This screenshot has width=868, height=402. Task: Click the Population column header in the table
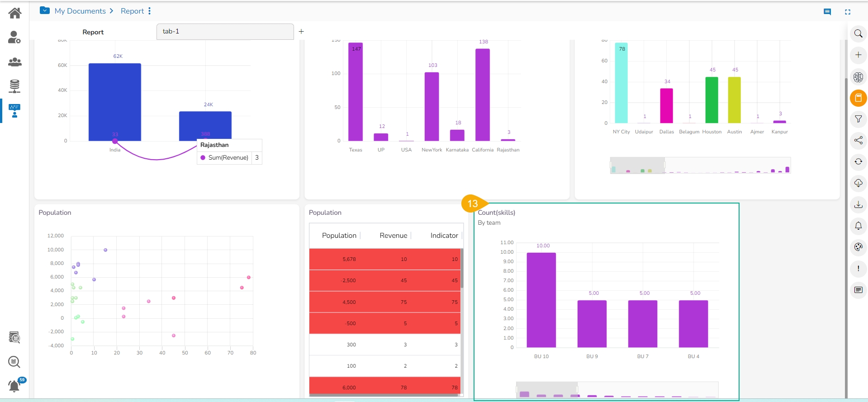click(x=339, y=236)
